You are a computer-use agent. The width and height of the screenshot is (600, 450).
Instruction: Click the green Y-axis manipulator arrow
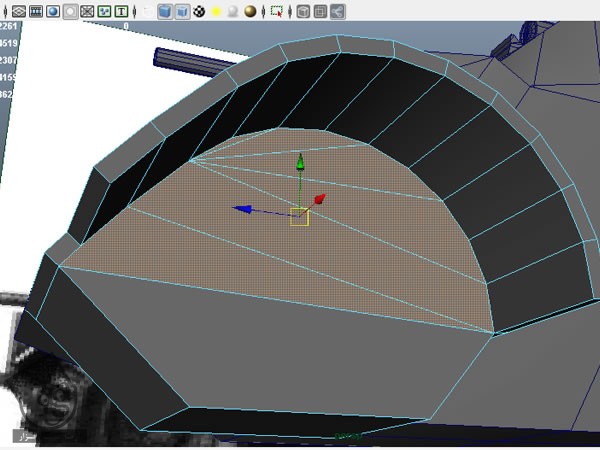coord(298,161)
